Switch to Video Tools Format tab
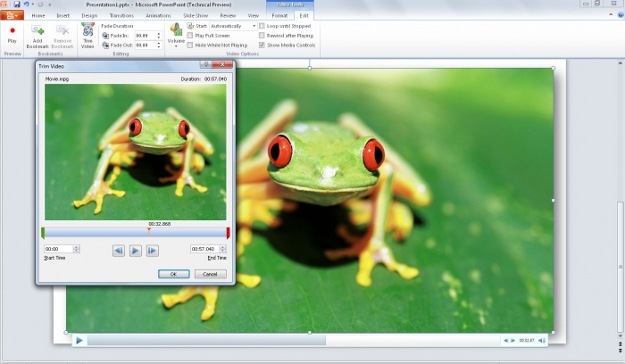 point(279,15)
